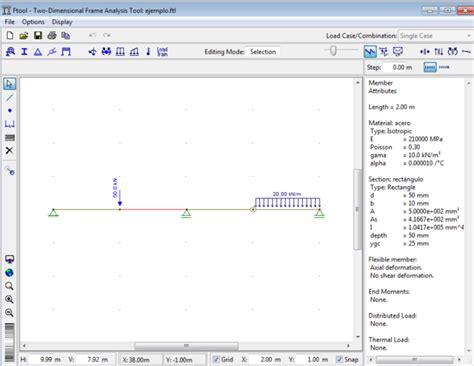The width and height of the screenshot is (474, 366).
Task: Click the Save file floppy disk icon
Action: tap(38, 35)
